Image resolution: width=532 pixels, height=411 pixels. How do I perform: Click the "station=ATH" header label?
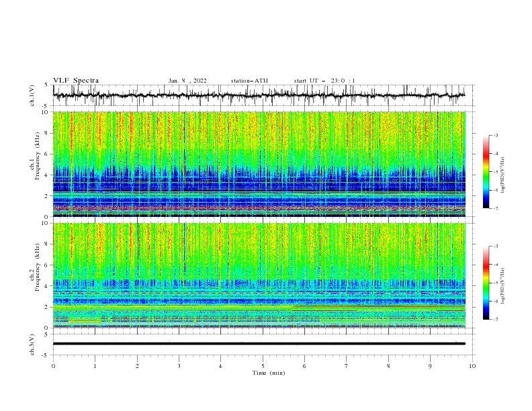(x=249, y=81)
